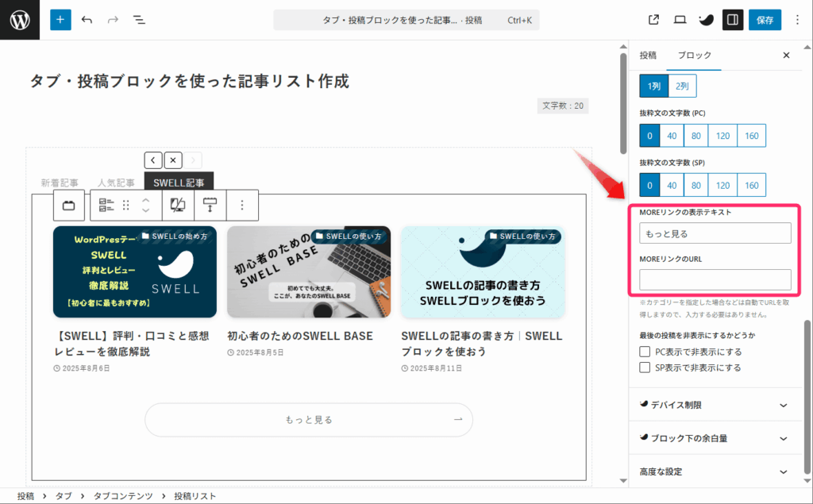
Task: Select the 新着記事 tab
Action: [x=60, y=183]
